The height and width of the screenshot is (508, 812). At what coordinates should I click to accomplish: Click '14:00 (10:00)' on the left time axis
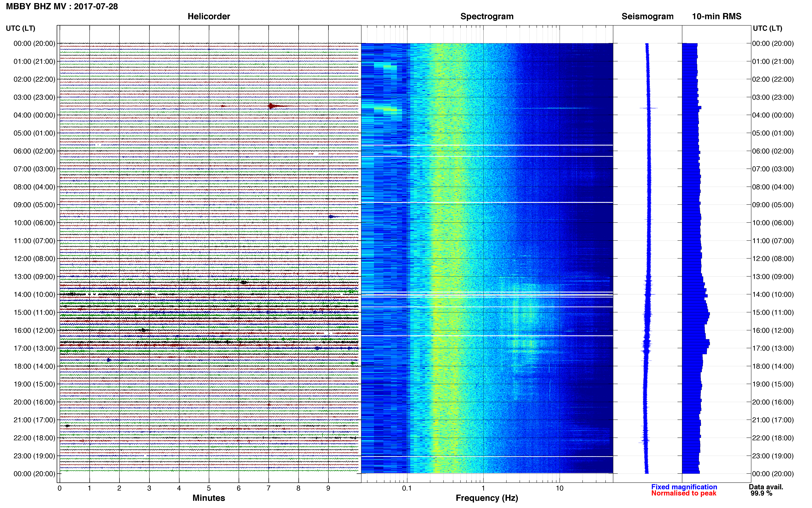34,295
